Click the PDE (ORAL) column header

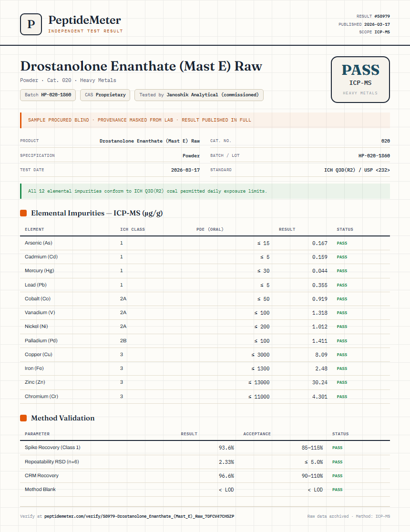pos(210,229)
